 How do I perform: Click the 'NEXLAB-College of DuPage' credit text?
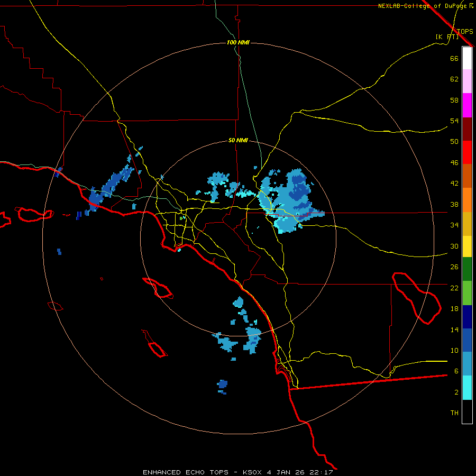[x=422, y=6]
